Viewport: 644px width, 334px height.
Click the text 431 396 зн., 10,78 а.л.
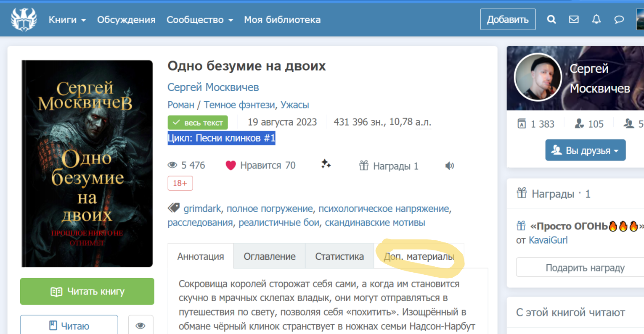click(x=382, y=122)
